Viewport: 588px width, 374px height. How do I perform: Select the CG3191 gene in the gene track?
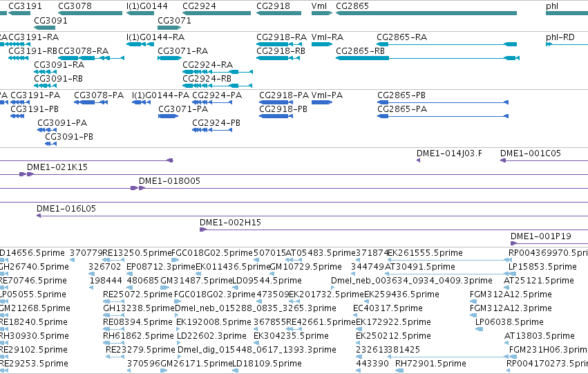tap(19, 13)
